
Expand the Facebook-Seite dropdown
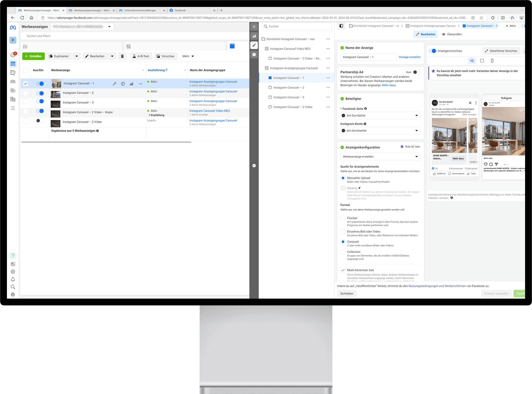(x=416, y=115)
